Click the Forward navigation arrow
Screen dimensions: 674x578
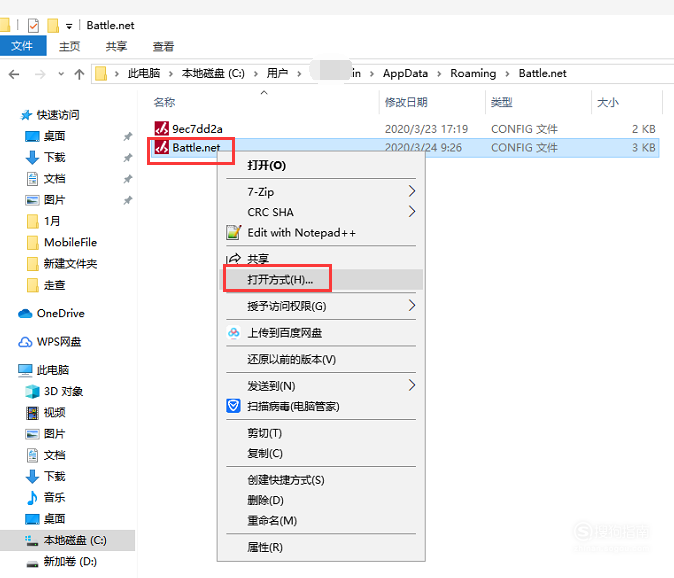coord(40,74)
